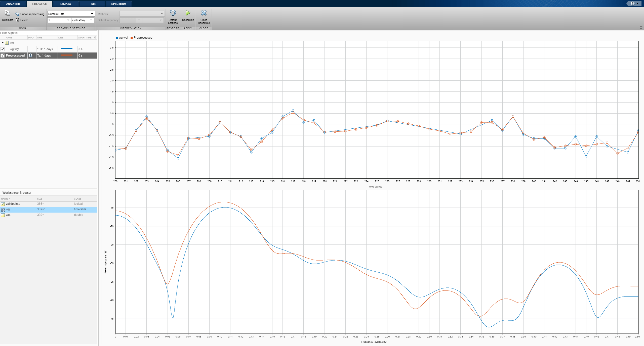
Task: Click the orange Preprocessed line color swatch
Action: coord(66,55)
